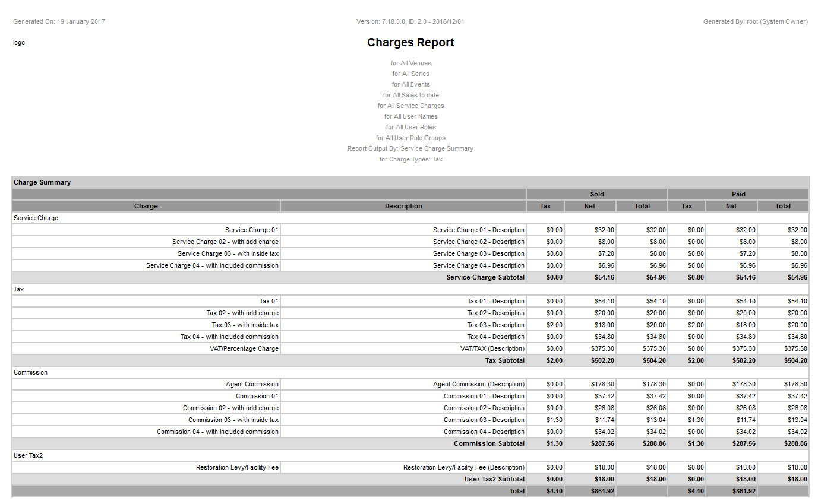Click the Version 7.18.0.0 header text
Viewport: 818px width, 504px height.
[x=410, y=21]
